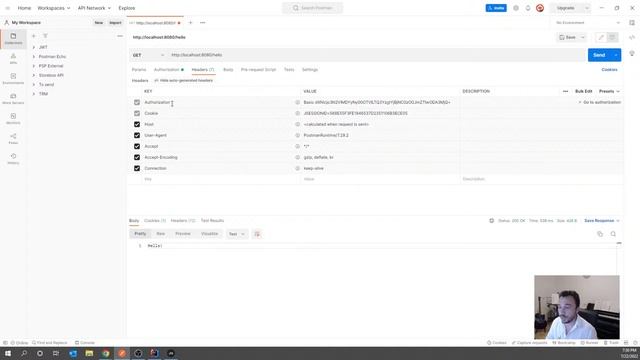Screen dimensions: 640x360
Task: Click the red user avatar icon
Action: [540, 8]
